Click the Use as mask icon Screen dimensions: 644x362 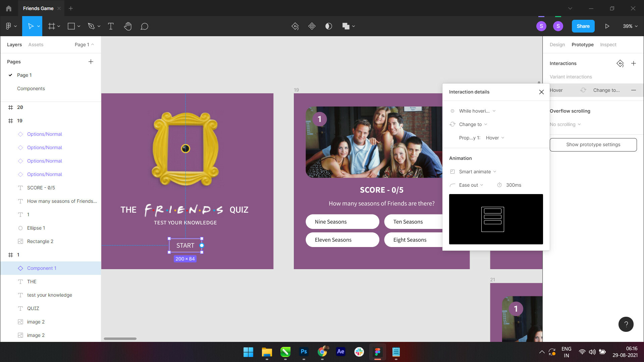329,26
